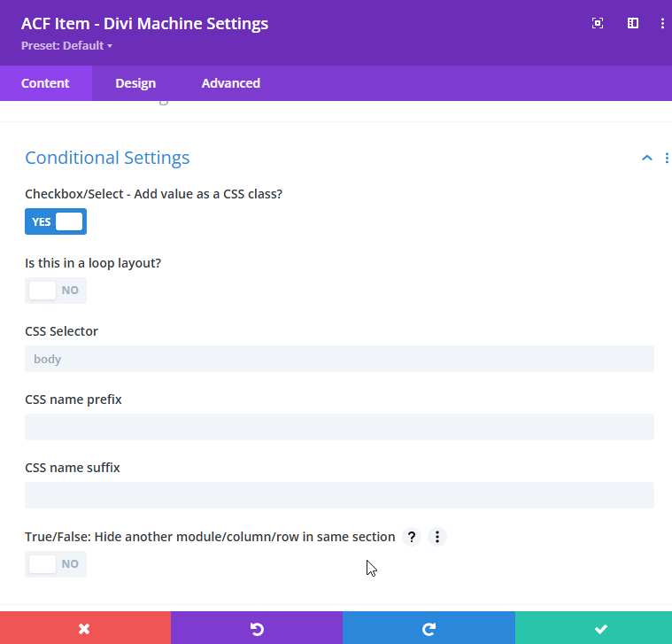Click Conditional Settings section heading
This screenshot has width=672, height=644.
pos(107,158)
